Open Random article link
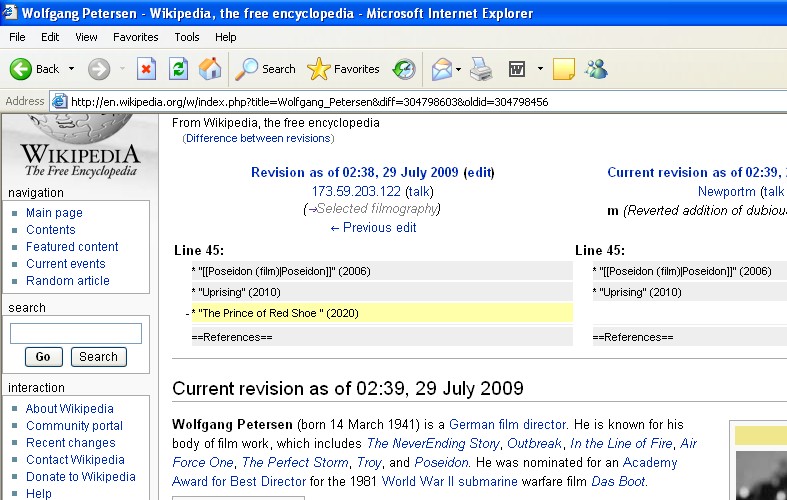The image size is (787, 500). click(x=68, y=281)
